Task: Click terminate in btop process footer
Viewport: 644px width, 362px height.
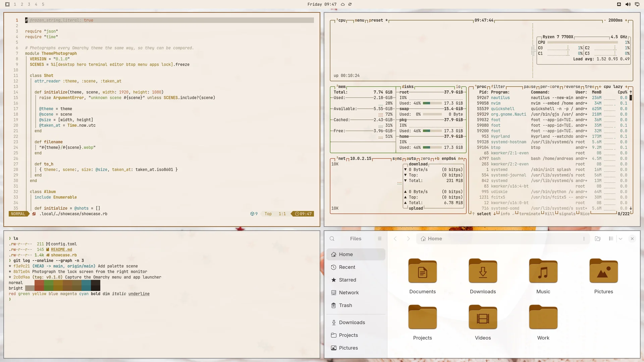Action: click(x=530, y=214)
